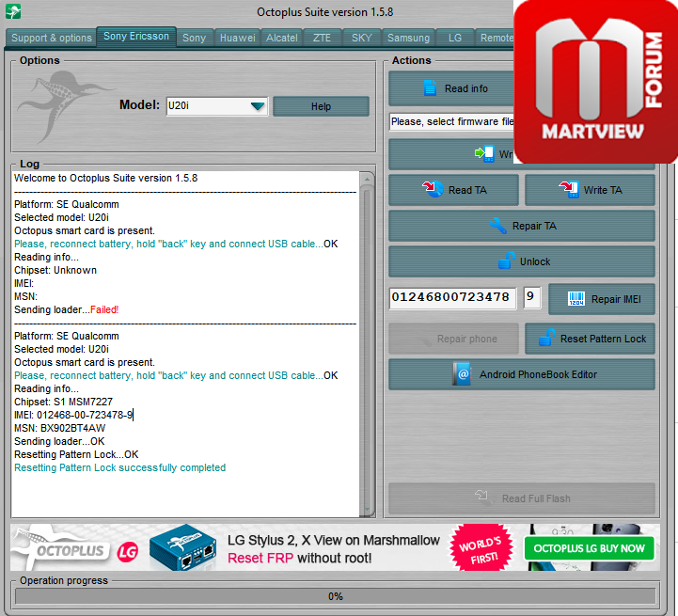Click the LG logo in the banner
678x616 pixels.
[128, 551]
